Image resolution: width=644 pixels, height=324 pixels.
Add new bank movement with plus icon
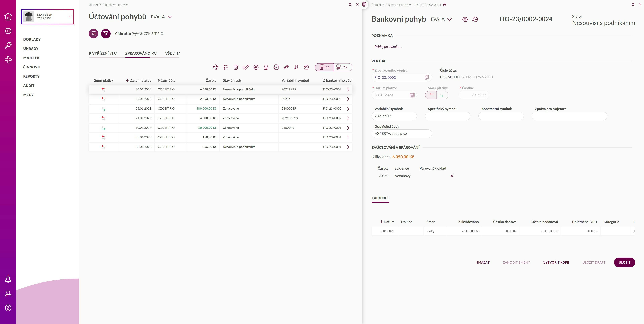pyautogui.click(x=215, y=67)
